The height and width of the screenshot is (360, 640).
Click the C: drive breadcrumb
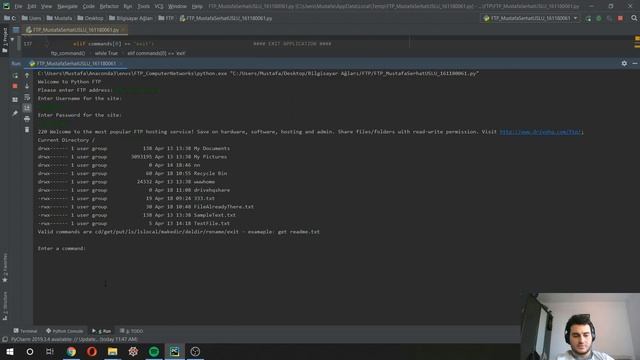tap(11, 18)
